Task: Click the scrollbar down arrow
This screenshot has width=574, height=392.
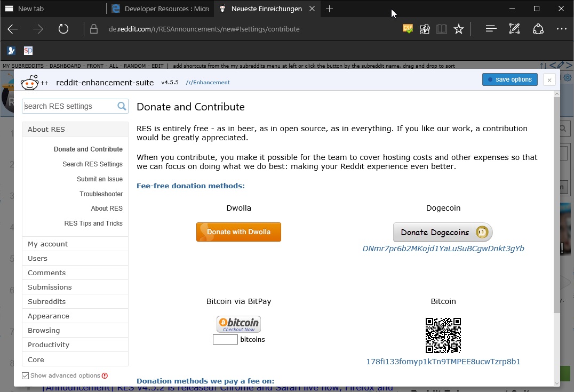Action: 557,383
